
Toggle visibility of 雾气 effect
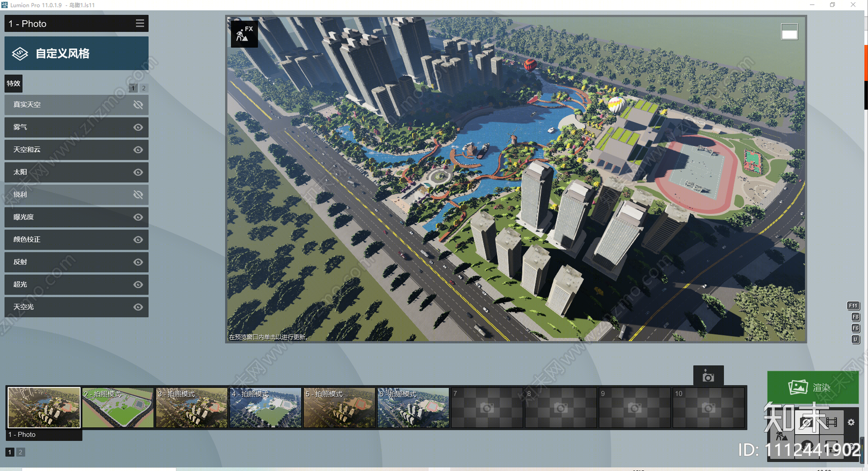click(138, 127)
